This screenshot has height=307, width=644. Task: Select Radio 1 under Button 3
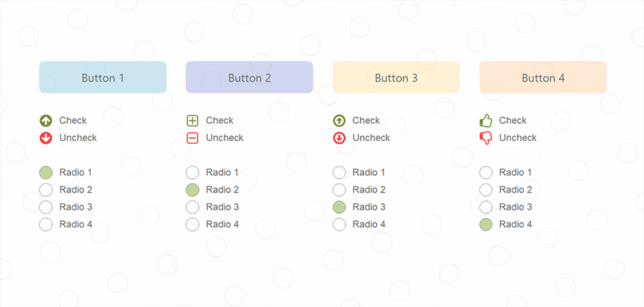pyautogui.click(x=339, y=172)
